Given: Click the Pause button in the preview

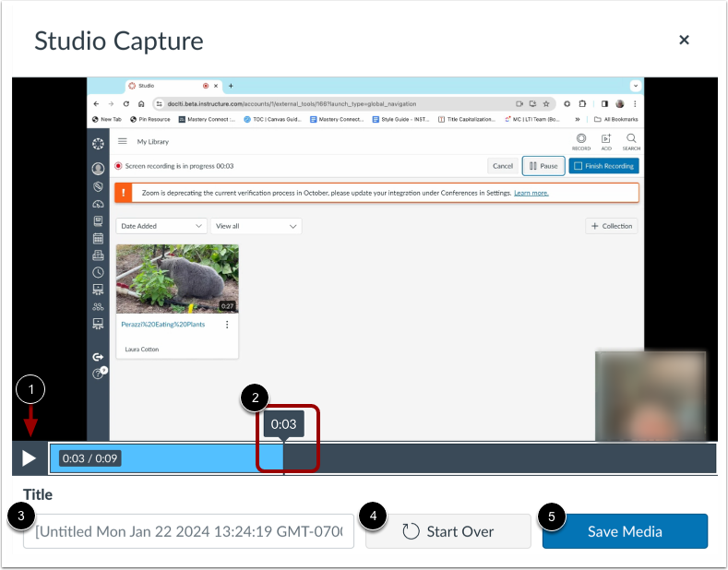Looking at the screenshot, I should (x=543, y=166).
